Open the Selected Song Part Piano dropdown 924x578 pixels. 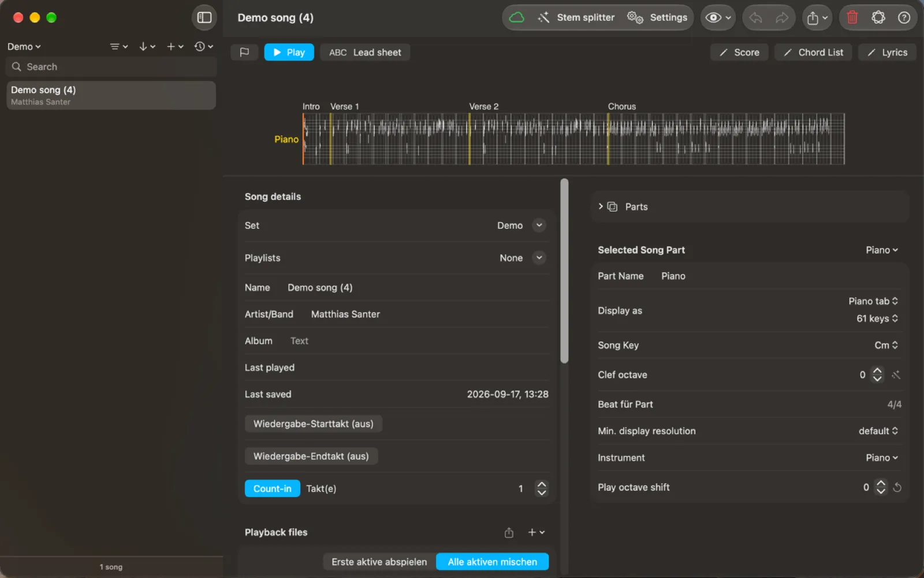[882, 250]
